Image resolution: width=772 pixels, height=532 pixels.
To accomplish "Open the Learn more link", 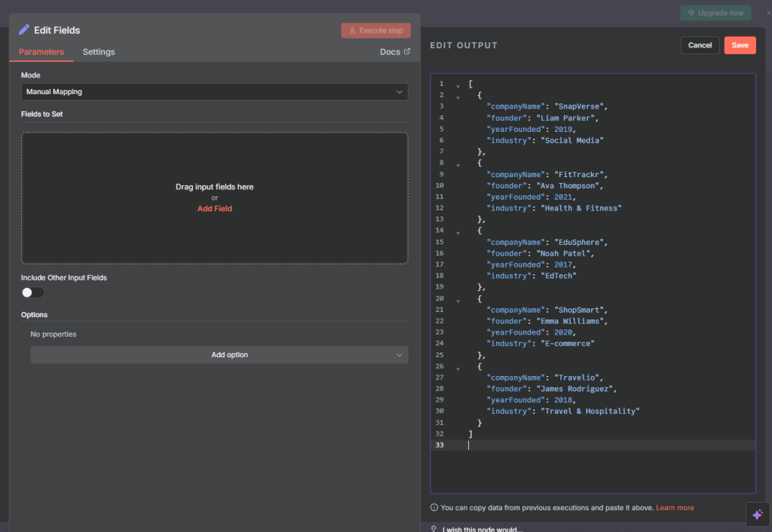I will (x=675, y=508).
